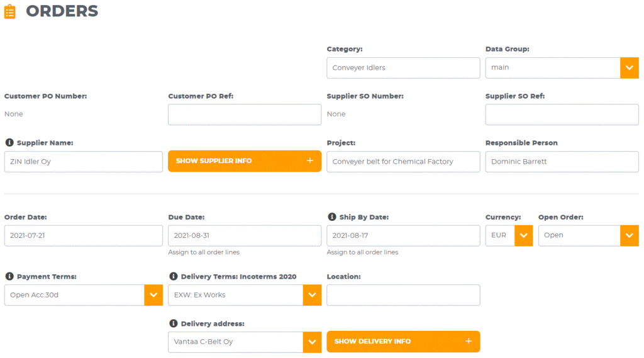The height and width of the screenshot is (358, 644).
Task: Expand the Payment Terms dropdown
Action: pyautogui.click(x=153, y=295)
